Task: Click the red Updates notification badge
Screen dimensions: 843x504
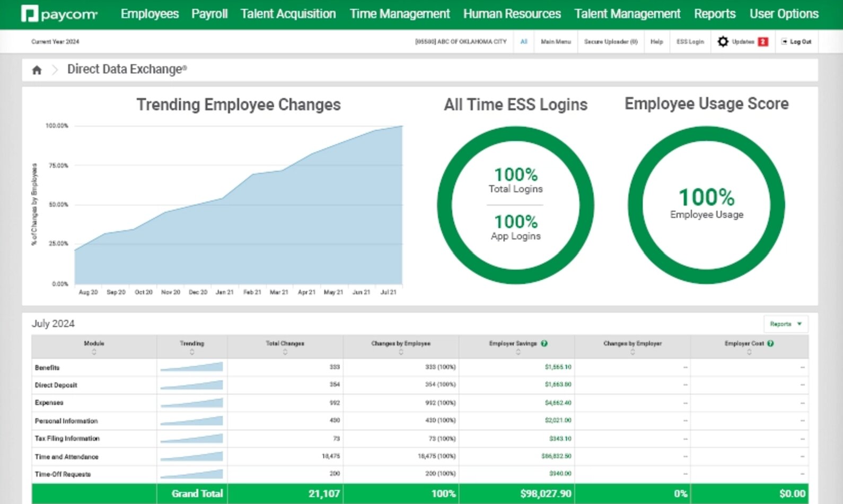Action: tap(763, 42)
